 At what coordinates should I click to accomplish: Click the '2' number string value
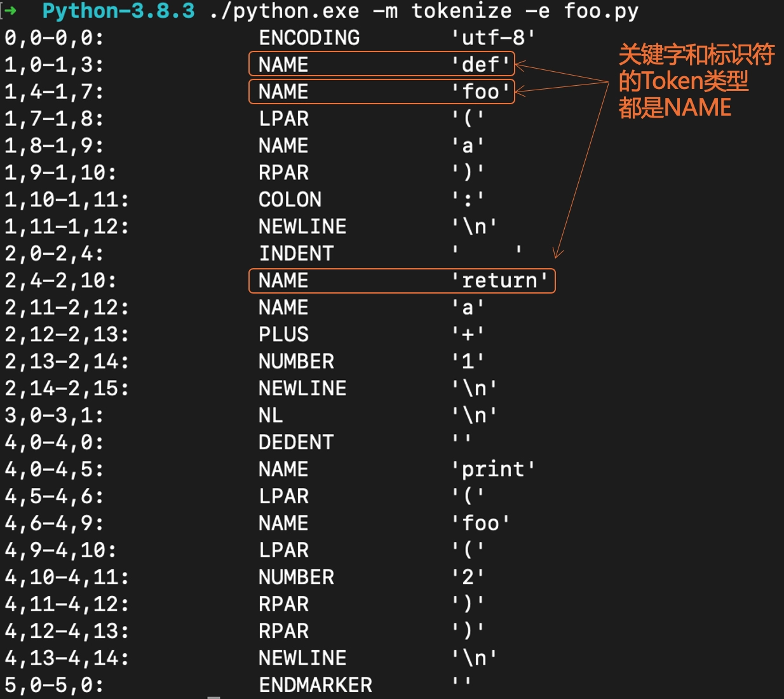pyautogui.click(x=468, y=577)
